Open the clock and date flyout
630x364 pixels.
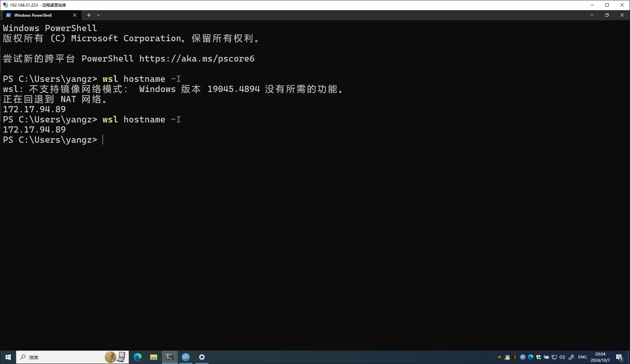coord(600,357)
